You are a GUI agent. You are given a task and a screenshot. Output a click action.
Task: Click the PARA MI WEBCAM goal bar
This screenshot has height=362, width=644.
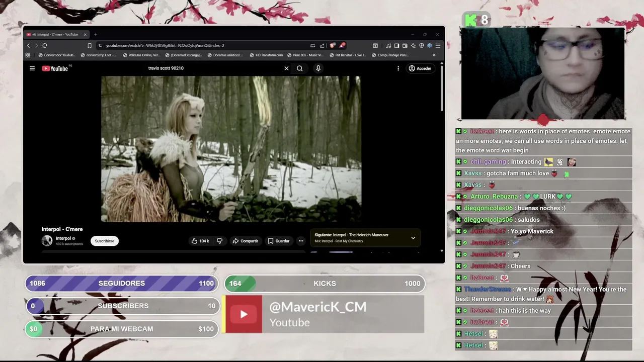[x=121, y=329]
